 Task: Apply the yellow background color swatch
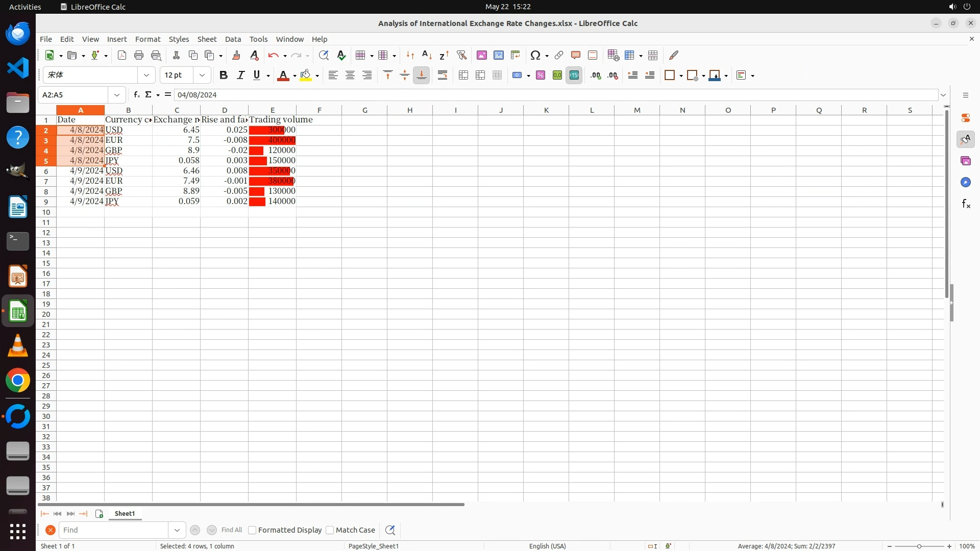[305, 76]
